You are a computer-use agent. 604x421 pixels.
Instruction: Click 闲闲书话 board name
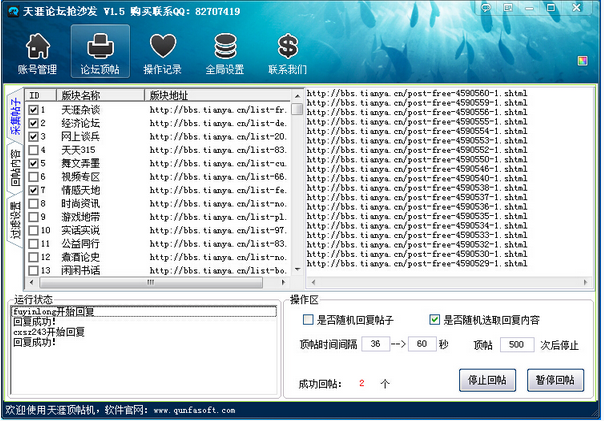pos(81,270)
